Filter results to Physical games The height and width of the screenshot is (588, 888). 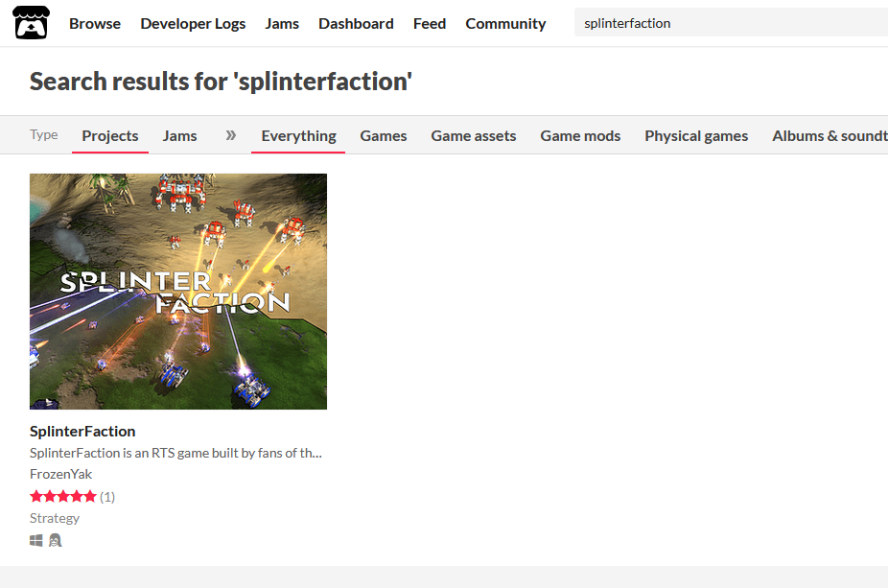point(696,135)
